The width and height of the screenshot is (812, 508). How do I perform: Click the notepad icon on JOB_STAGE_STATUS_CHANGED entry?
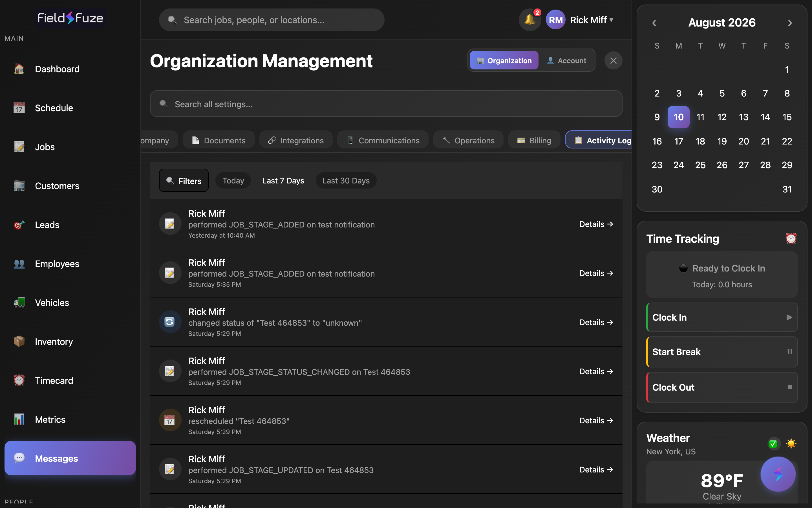tap(170, 371)
